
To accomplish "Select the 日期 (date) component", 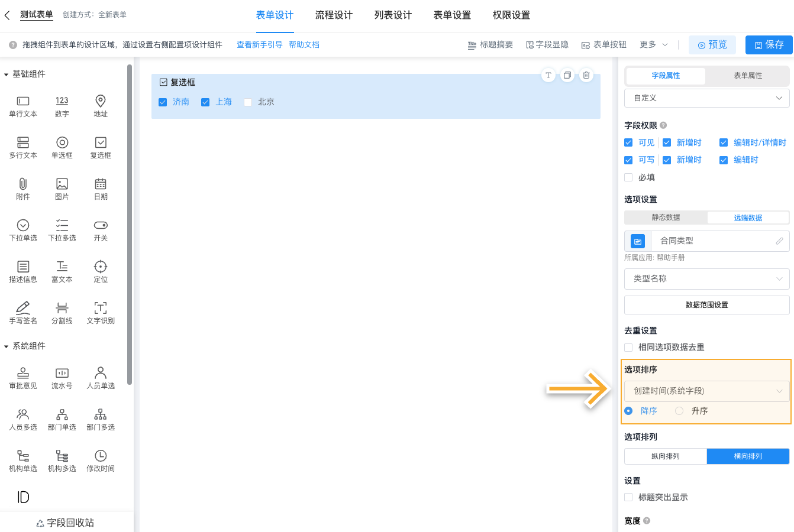I will pos(100,189).
